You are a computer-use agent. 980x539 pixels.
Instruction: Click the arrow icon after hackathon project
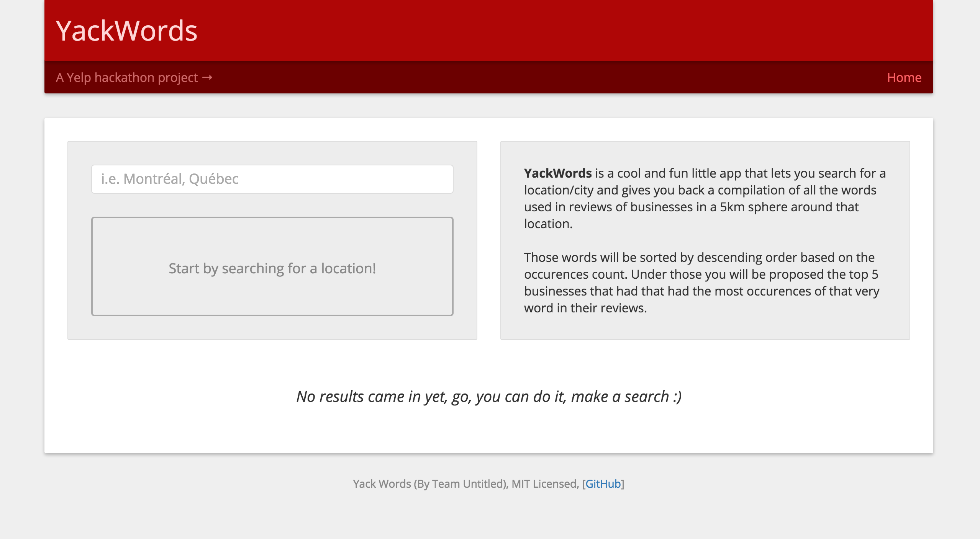pyautogui.click(x=207, y=78)
